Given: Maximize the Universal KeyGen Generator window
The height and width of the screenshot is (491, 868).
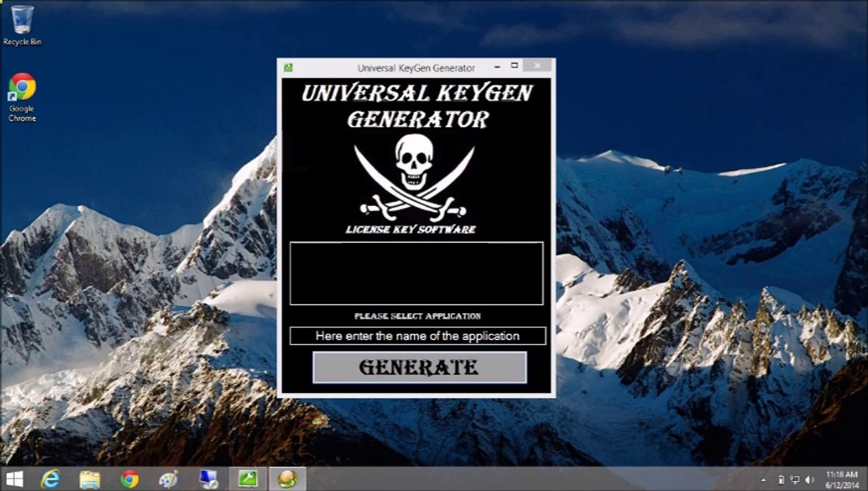Looking at the screenshot, I should 515,66.
